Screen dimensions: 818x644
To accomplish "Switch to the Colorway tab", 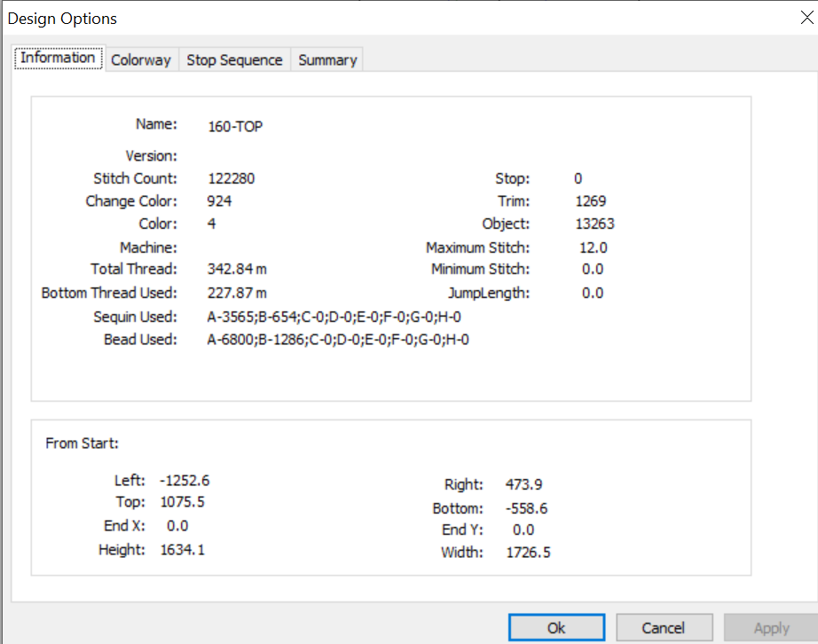I will (x=141, y=60).
